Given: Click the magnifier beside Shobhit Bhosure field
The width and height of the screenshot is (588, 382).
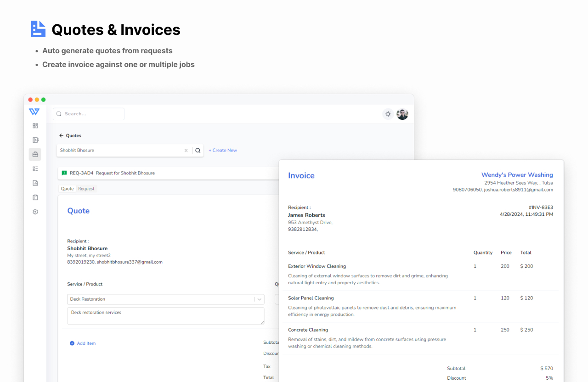Looking at the screenshot, I should [x=198, y=150].
